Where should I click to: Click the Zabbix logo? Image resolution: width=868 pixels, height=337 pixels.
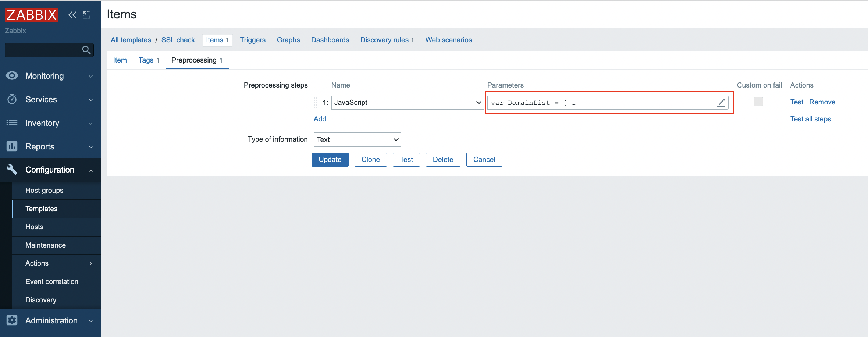tap(32, 15)
